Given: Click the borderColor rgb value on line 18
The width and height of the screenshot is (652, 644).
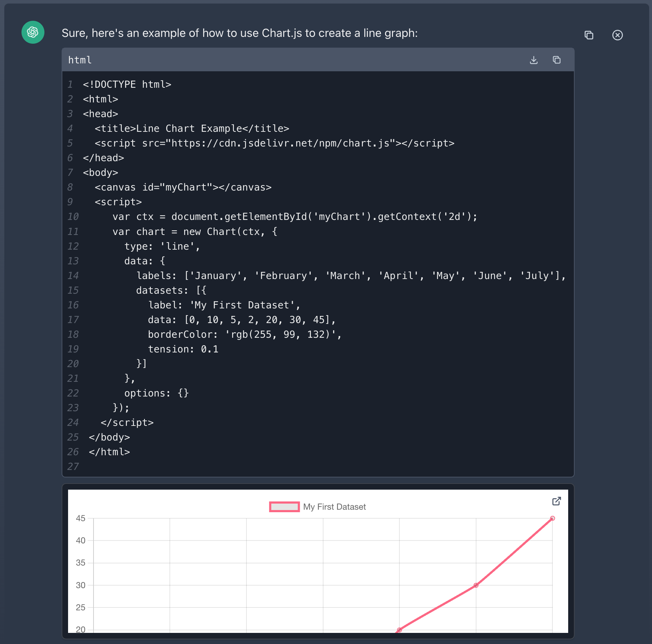Looking at the screenshot, I should click(283, 335).
